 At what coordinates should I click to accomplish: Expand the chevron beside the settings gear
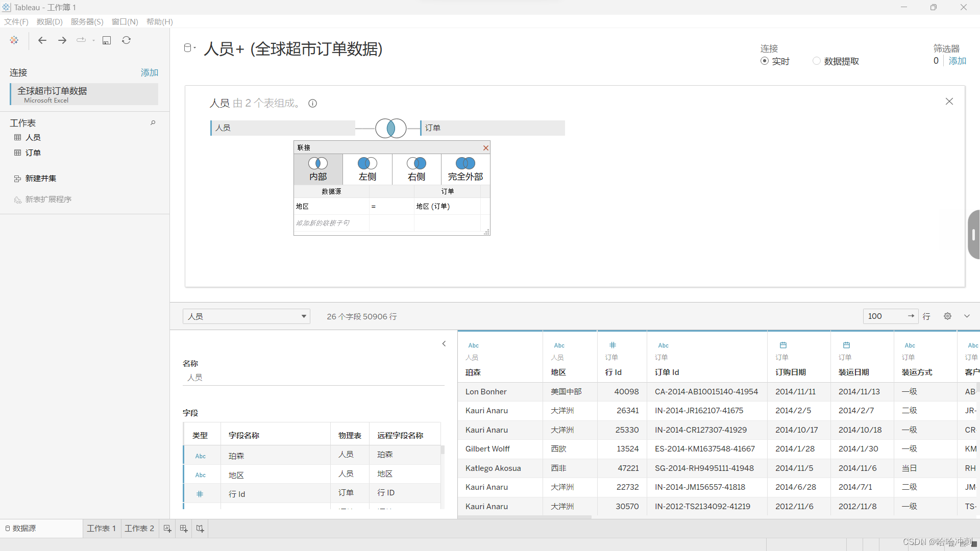[967, 316]
